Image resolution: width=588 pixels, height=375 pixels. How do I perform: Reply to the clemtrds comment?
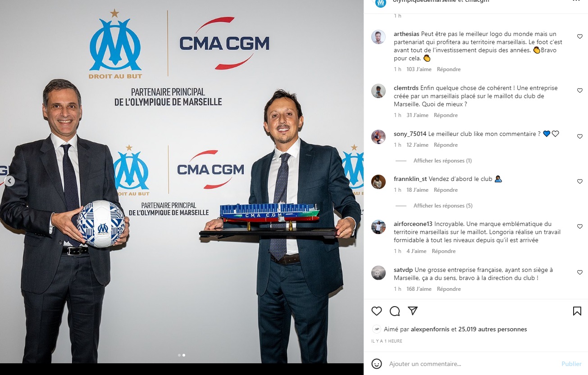[446, 115]
